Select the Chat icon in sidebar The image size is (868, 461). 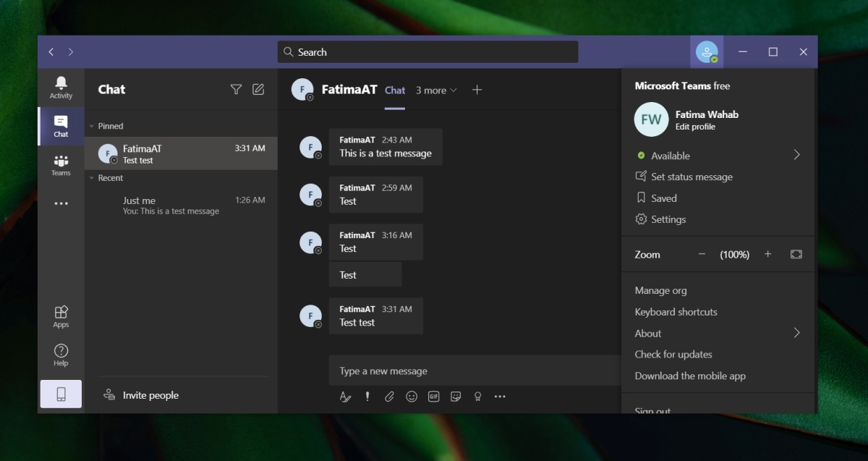point(61,126)
